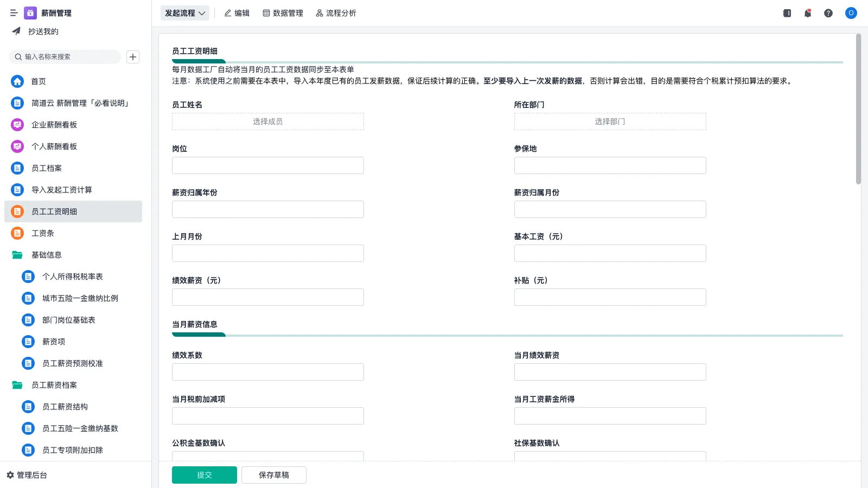Click the 抄送我的 paper-plane icon
This screenshot has width=868, height=488.
pos(16,31)
